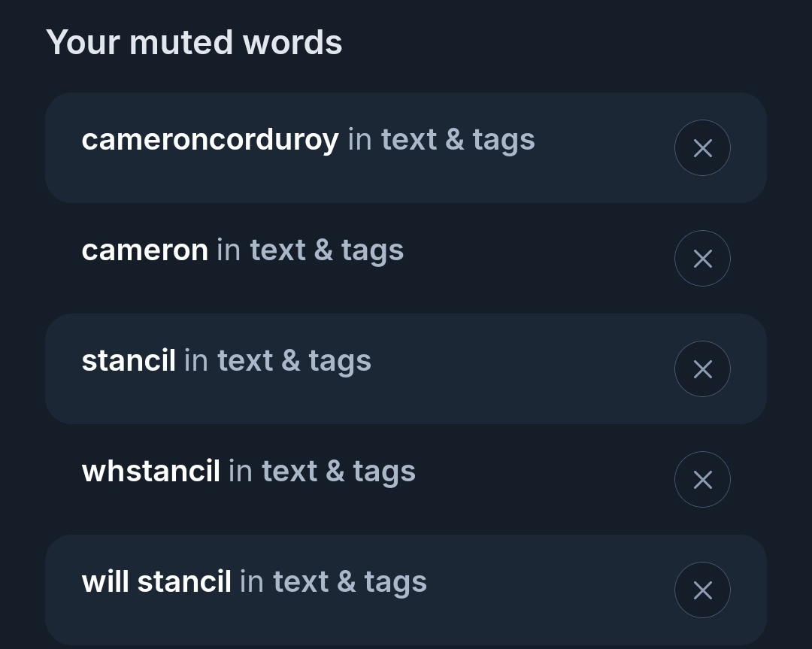Screen dimensions: 812x649
Task: Click the ampersand in the cameroncorduroy row
Action: (454, 140)
